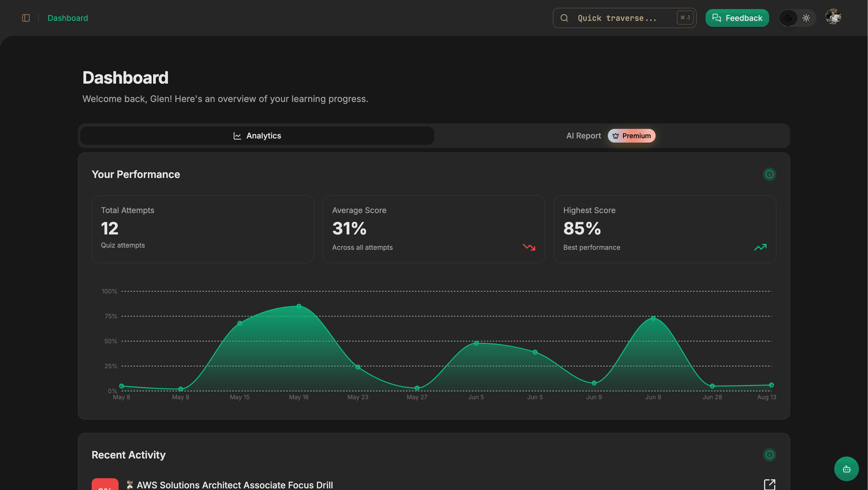Toggle the sidebar panel icon
Screen dimensions: 868x490
pyautogui.click(x=26, y=18)
